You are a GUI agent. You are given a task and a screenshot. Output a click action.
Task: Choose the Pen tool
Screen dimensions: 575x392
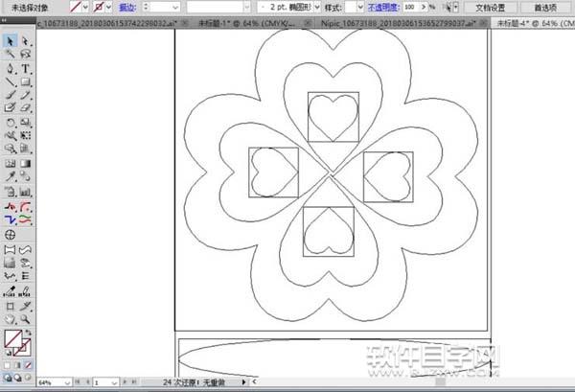tap(10, 69)
